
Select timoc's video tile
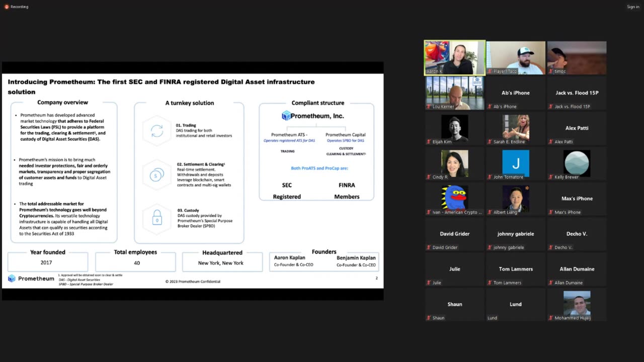click(577, 58)
